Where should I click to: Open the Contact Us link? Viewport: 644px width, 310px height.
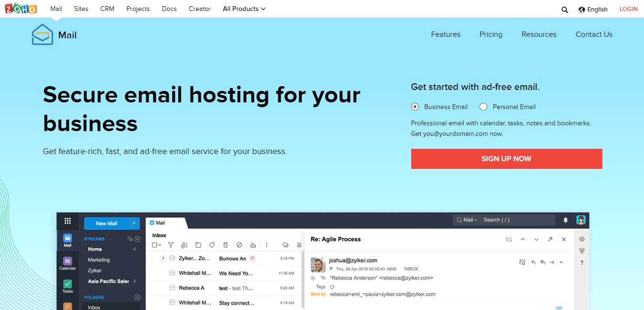(x=594, y=34)
